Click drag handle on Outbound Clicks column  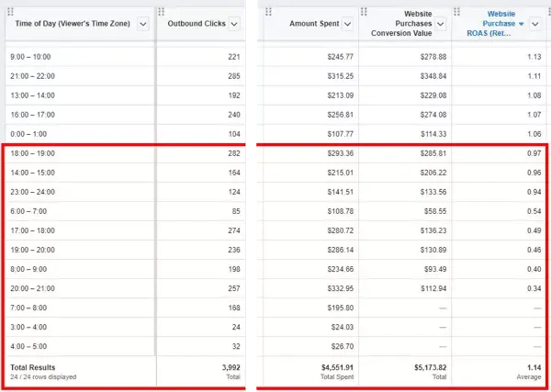pyautogui.click(x=162, y=12)
